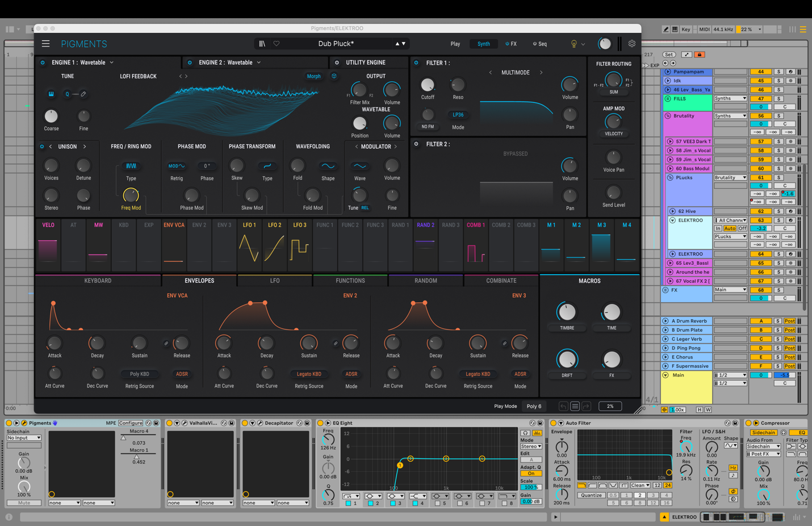
Task: Open the FX view tab
Action: [x=511, y=44]
